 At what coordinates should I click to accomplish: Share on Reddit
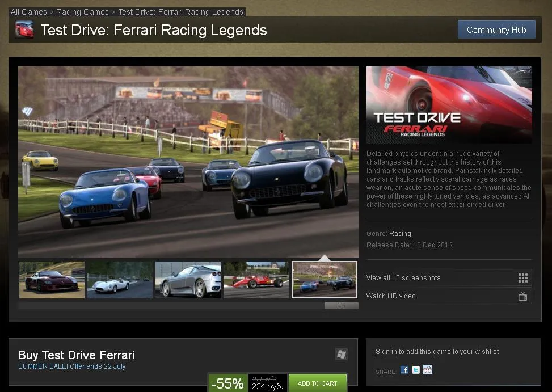coord(427,369)
